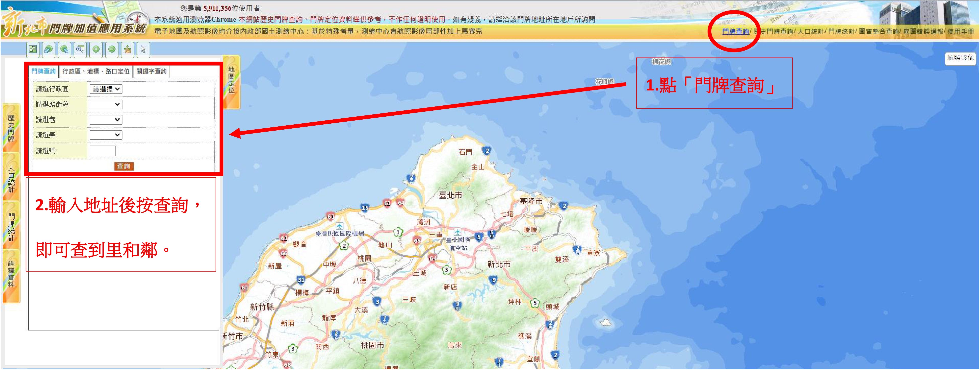Image resolution: width=980 pixels, height=370 pixels.
Task: Open the 請選路街段 road dropdown
Action: (106, 104)
